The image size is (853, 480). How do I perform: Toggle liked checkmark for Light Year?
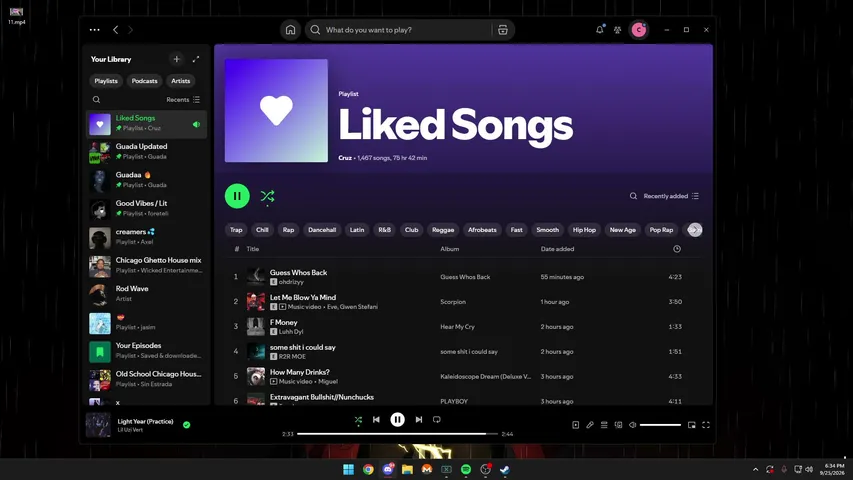click(x=187, y=425)
